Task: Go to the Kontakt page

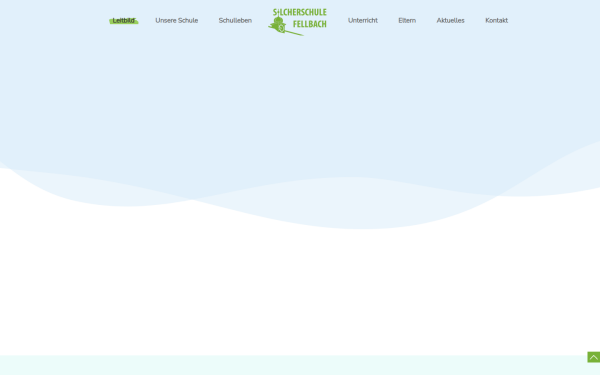Action: [496, 21]
